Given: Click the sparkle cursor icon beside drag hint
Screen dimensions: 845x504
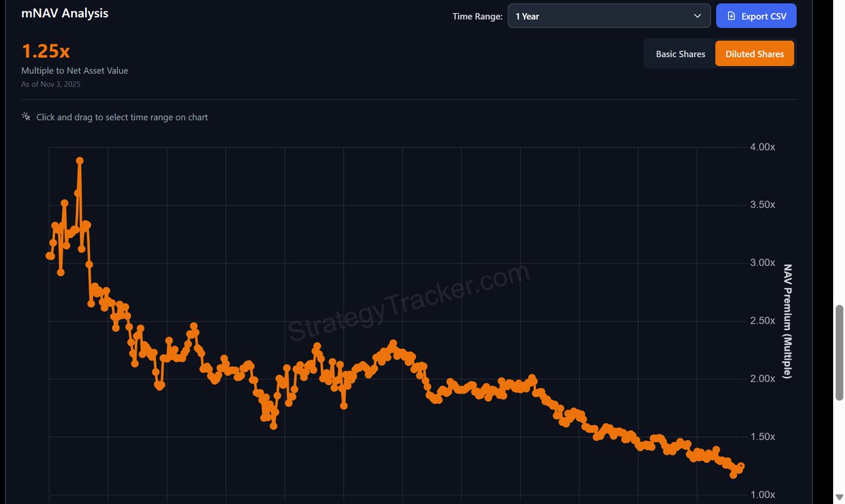Looking at the screenshot, I should (26, 117).
